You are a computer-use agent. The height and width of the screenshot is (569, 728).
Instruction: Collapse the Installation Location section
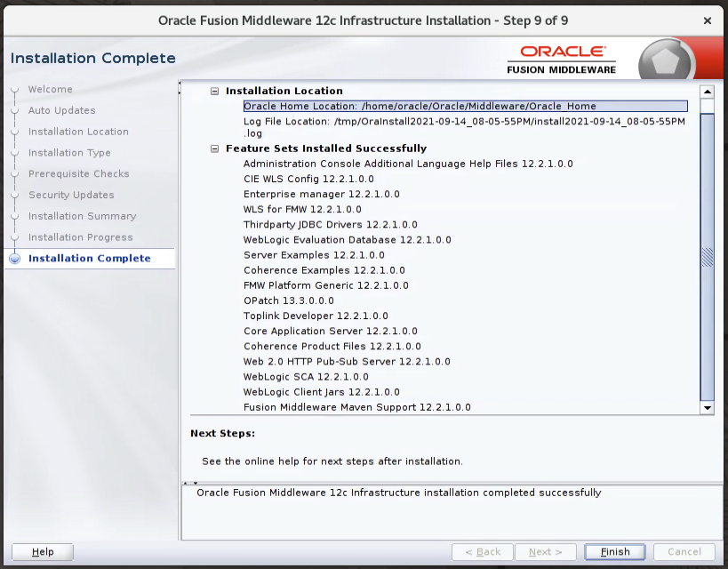pos(214,91)
